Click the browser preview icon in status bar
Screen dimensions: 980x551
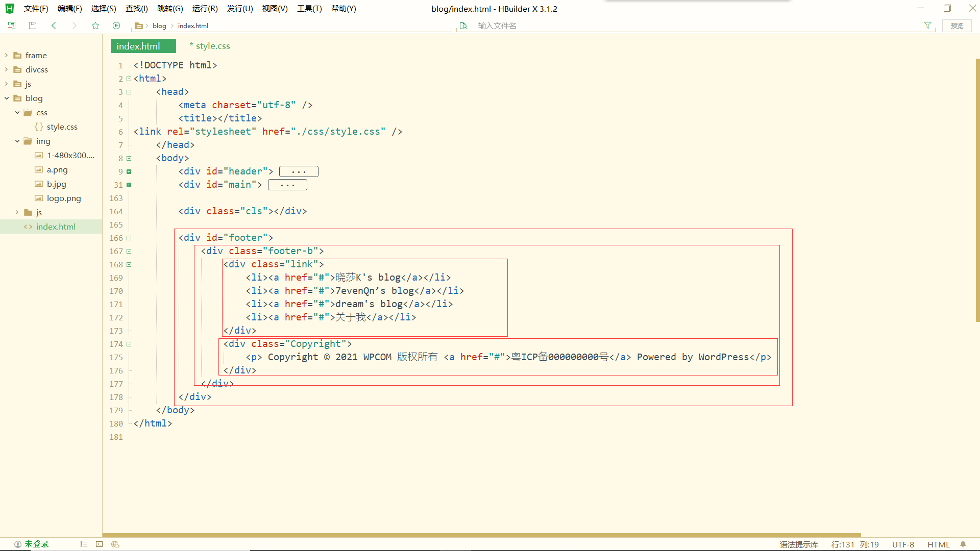(x=115, y=544)
